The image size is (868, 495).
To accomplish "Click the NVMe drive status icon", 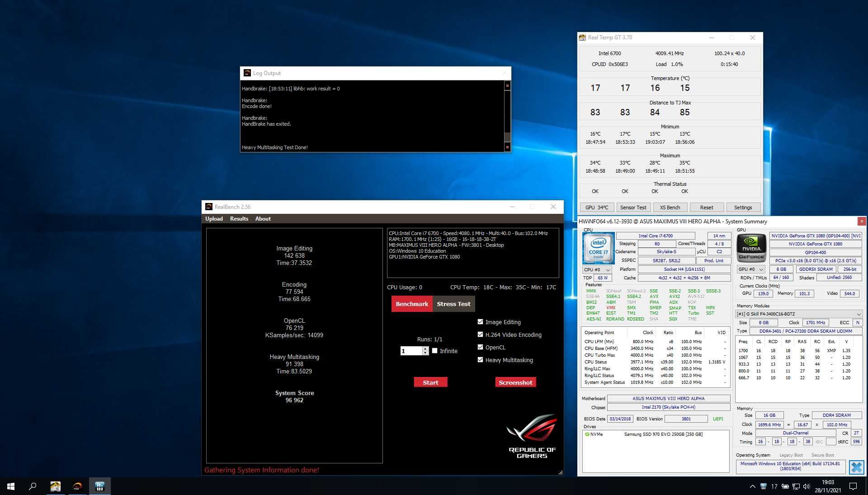I will click(587, 434).
